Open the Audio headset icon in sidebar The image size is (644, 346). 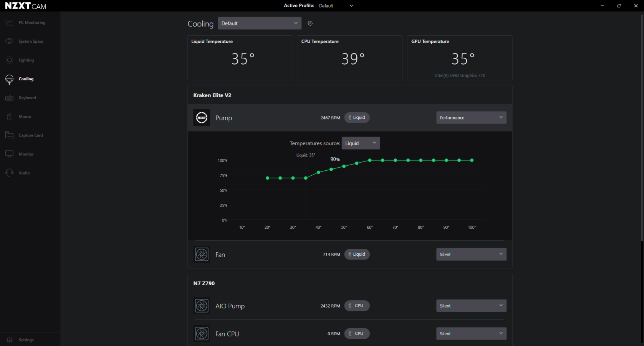pyautogui.click(x=10, y=173)
